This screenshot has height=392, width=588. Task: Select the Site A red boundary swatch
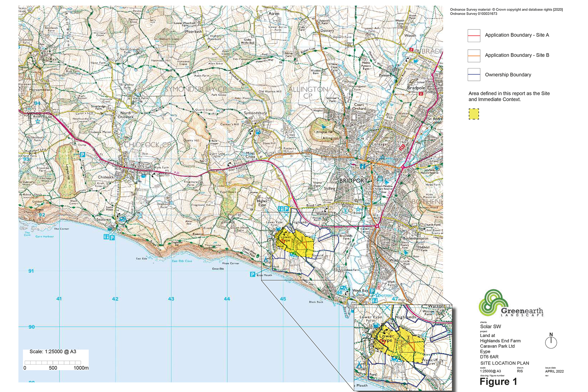[474, 36]
